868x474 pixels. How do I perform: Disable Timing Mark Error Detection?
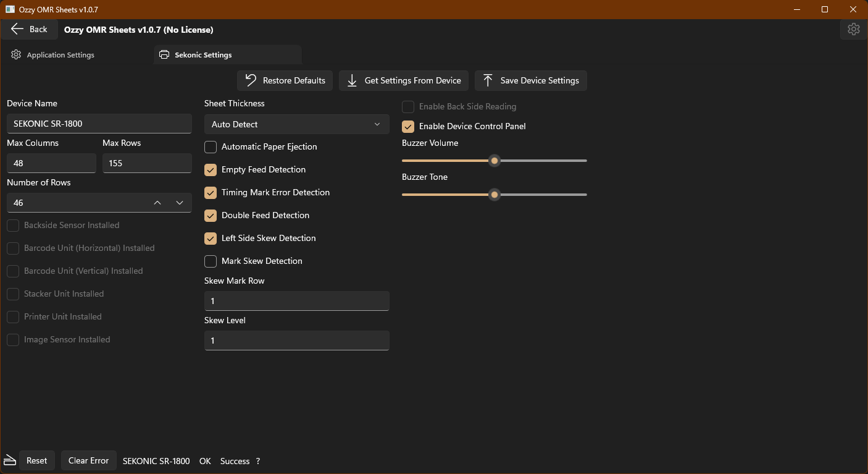click(210, 192)
